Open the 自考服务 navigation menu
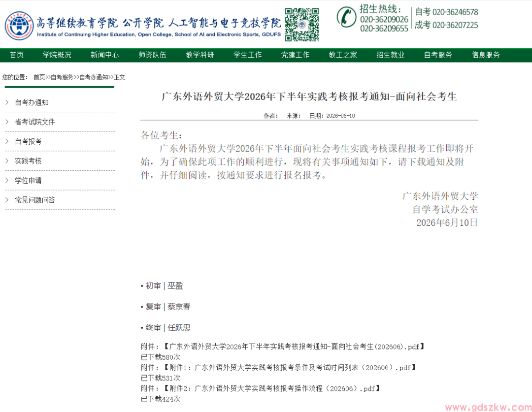 (x=438, y=55)
